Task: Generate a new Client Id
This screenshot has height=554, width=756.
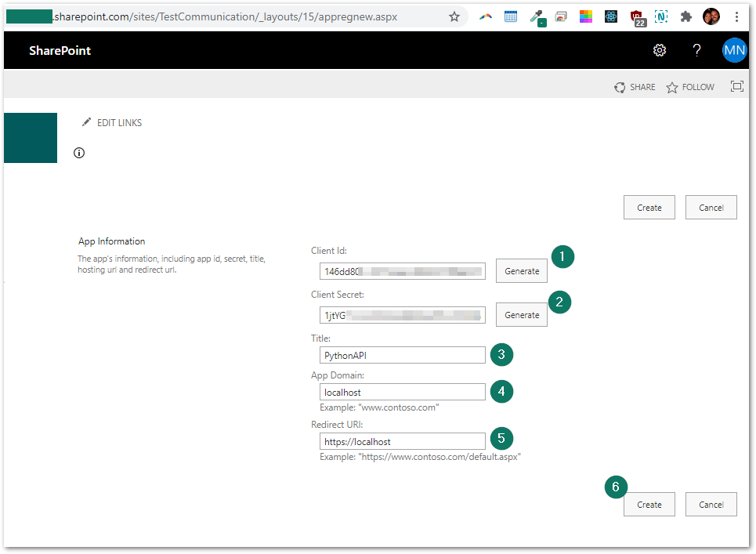Action: click(521, 270)
